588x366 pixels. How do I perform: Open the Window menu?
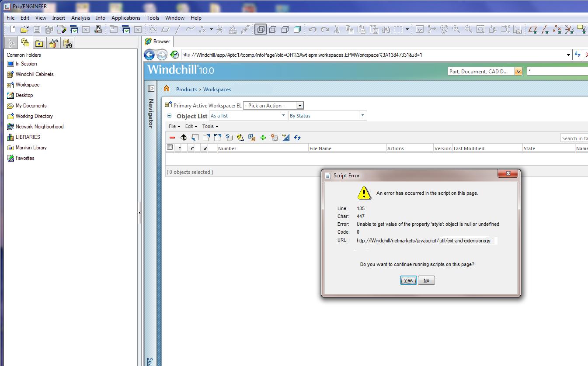[x=174, y=18]
